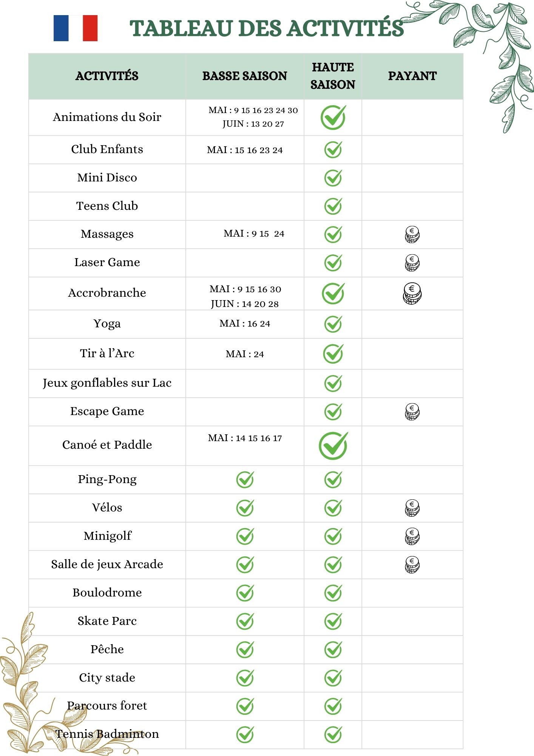Click the Canoé et Paddle haute saison checkmark

tap(333, 446)
